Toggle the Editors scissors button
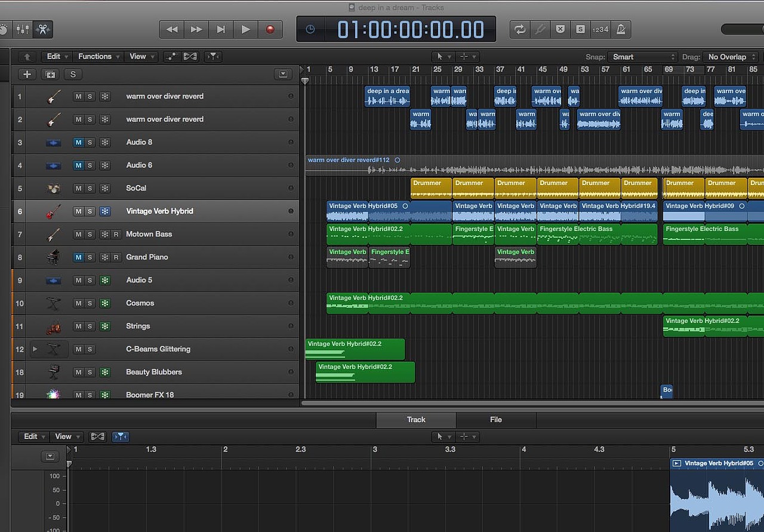The height and width of the screenshot is (532, 764). (42, 29)
